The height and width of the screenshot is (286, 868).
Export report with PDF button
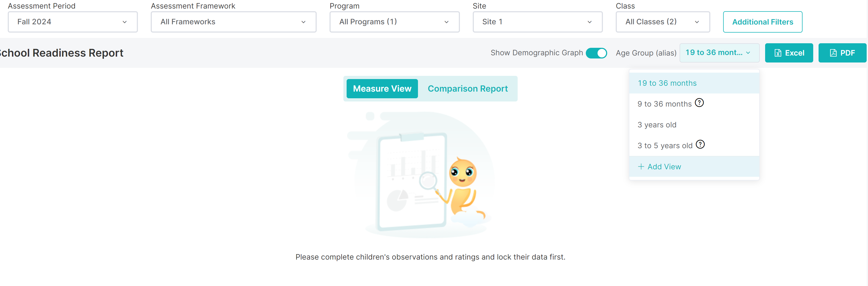tap(842, 53)
